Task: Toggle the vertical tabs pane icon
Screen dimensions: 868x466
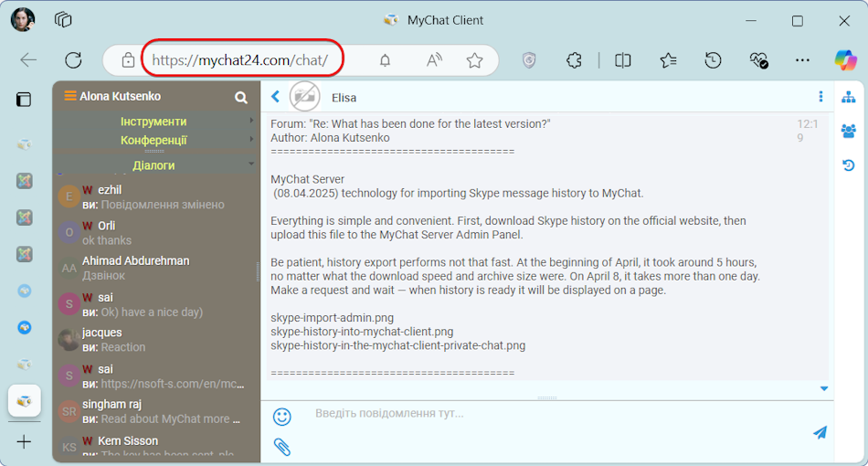Action: [24, 99]
